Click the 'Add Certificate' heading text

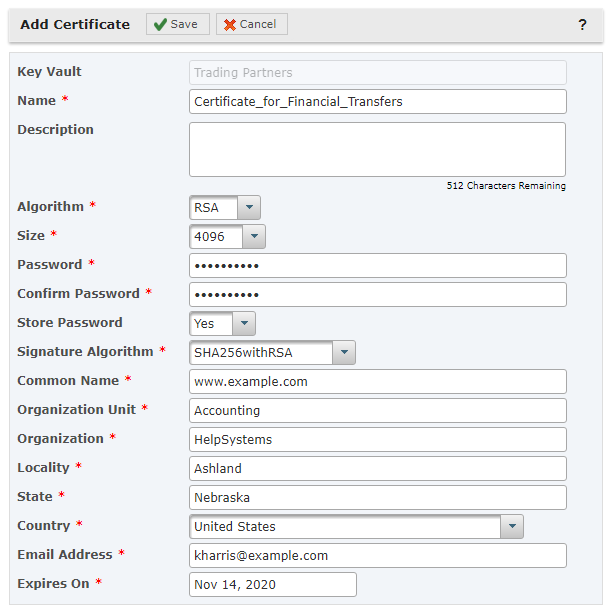(x=75, y=24)
